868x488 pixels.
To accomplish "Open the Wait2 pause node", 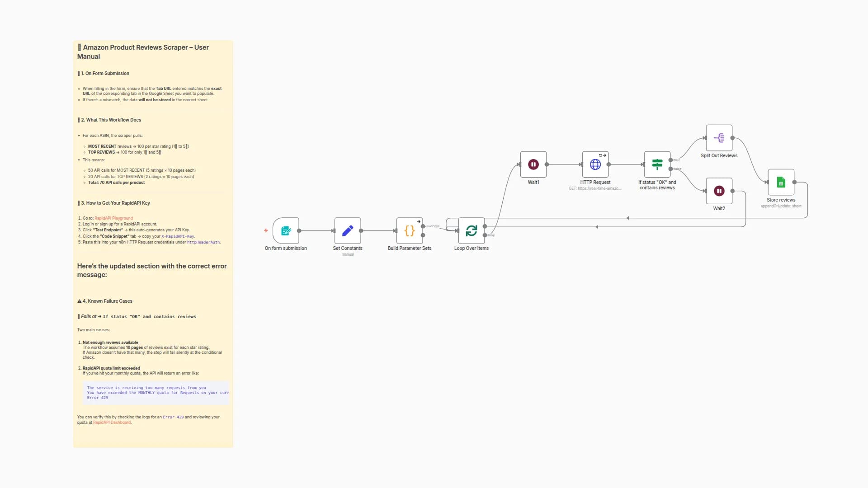I will (x=719, y=191).
